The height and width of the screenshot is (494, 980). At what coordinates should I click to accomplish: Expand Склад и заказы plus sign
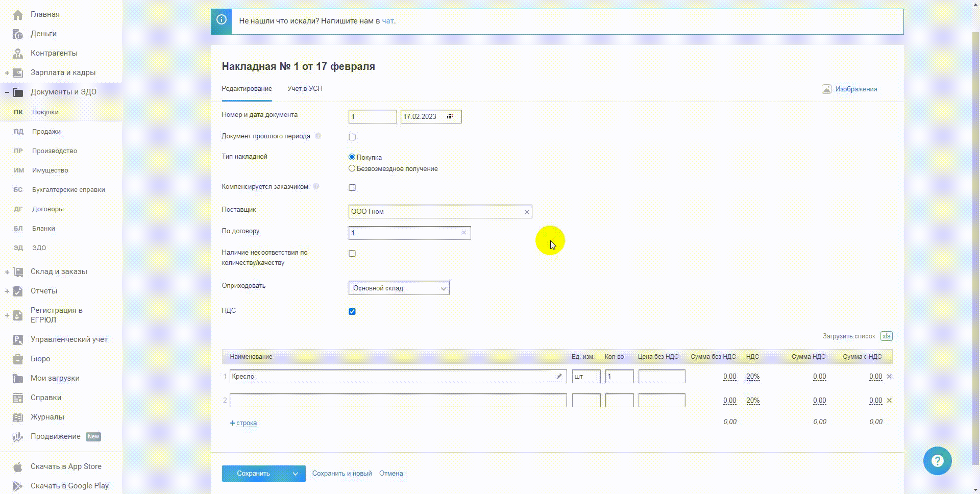point(7,272)
